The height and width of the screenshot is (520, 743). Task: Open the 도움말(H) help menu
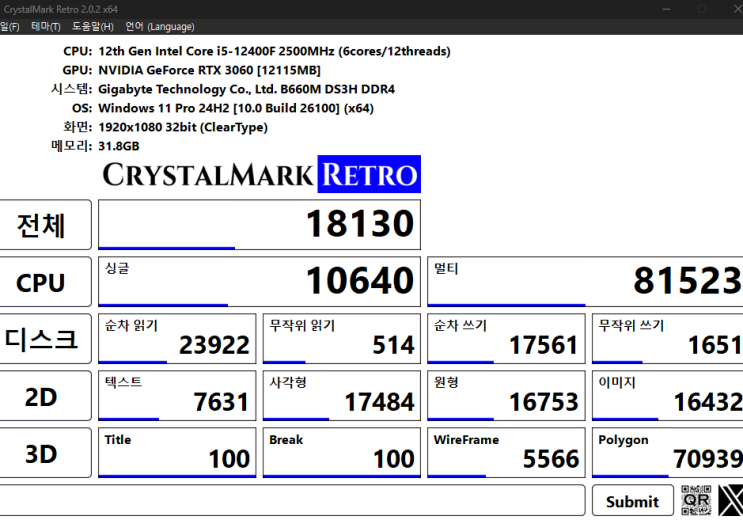[93, 27]
